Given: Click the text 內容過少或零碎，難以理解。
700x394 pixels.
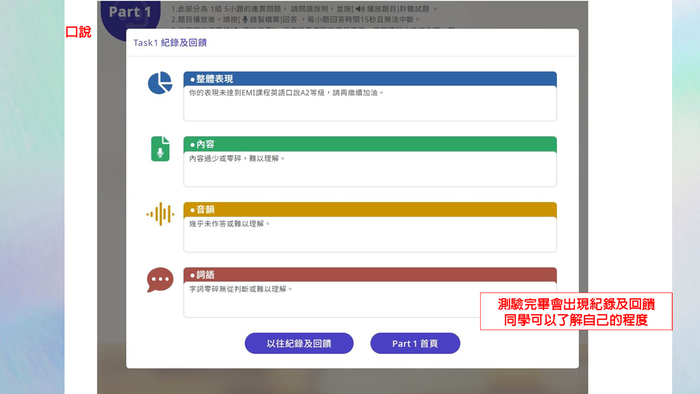Looking at the screenshot, I should tap(237, 158).
